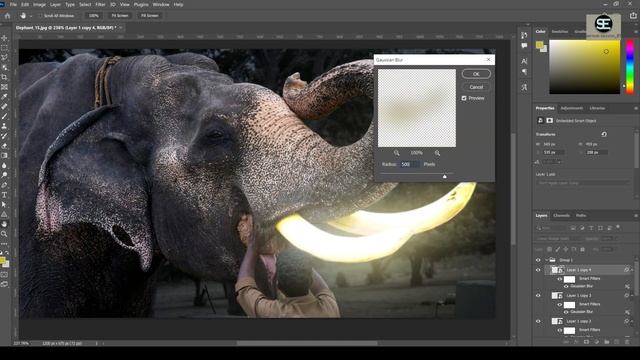Zoom in the Gaussian Blur preview
Image resolution: width=640 pixels, height=360 pixels.
coord(437,153)
